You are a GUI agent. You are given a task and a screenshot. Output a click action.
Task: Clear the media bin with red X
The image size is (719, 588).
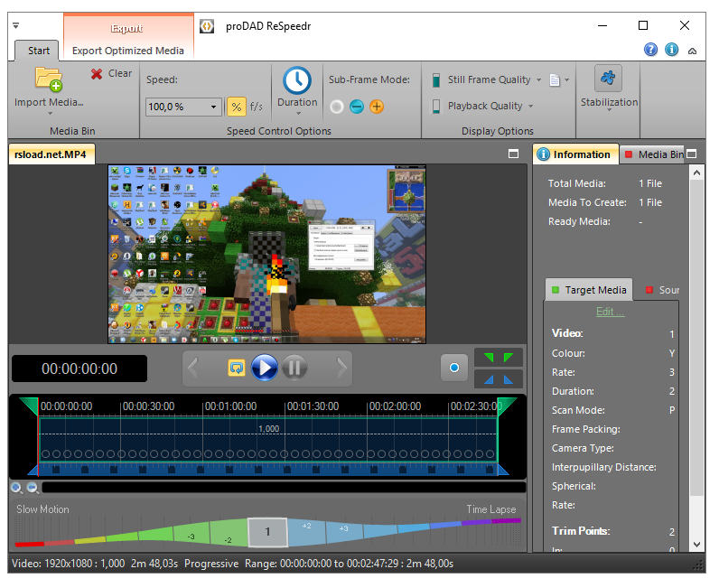pyautogui.click(x=97, y=73)
